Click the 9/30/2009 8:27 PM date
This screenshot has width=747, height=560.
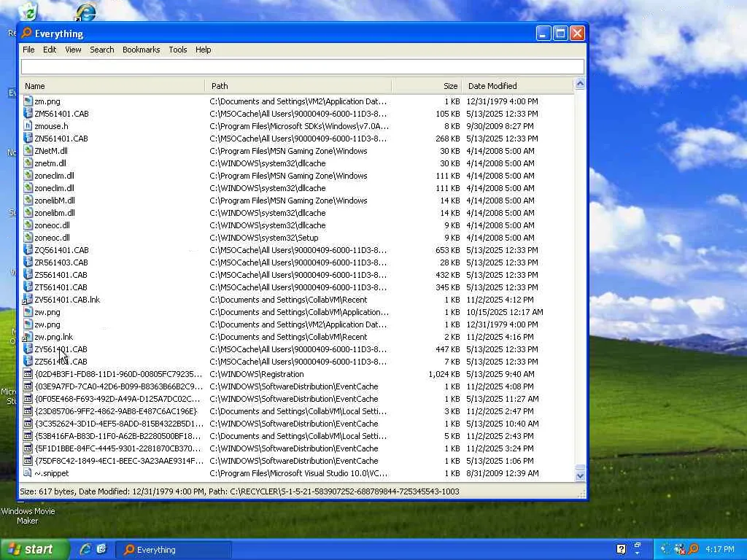pyautogui.click(x=500, y=125)
